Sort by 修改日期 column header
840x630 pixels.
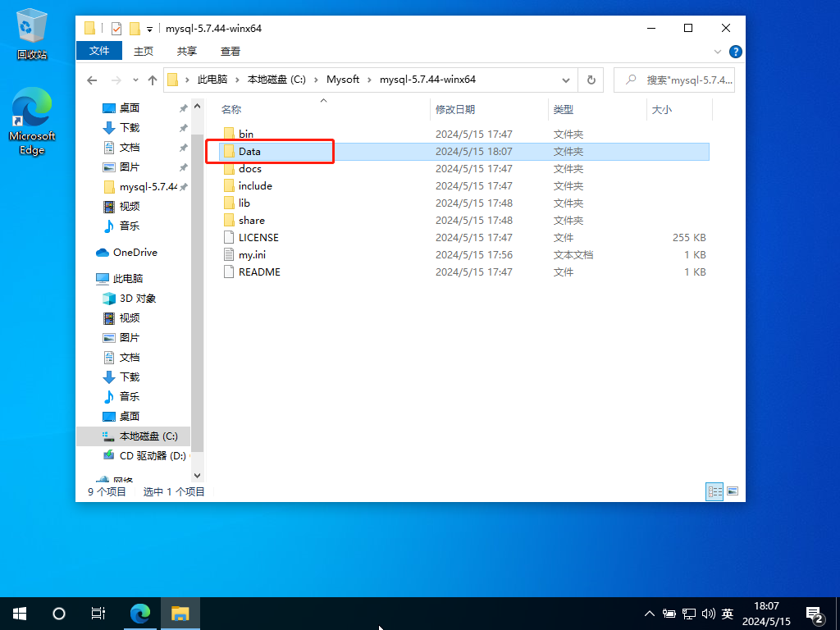pyautogui.click(x=455, y=109)
